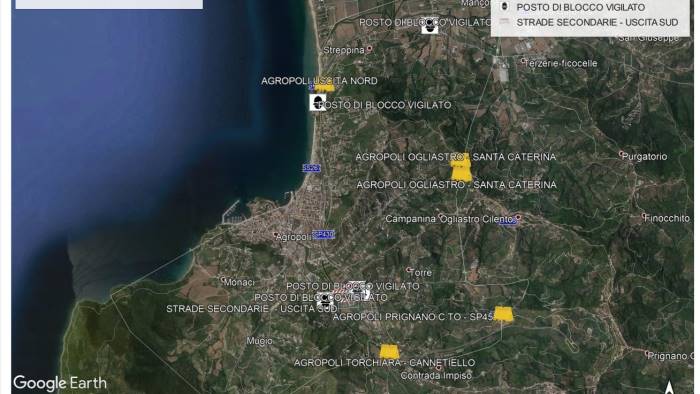This screenshot has width=700, height=394.
Task: Click the SS267 road shield
Action: [311, 168]
